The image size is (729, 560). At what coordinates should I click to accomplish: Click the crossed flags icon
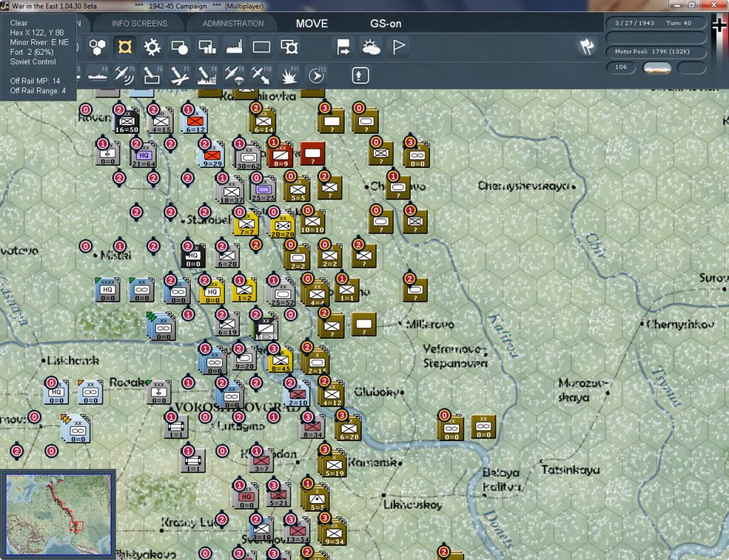[587, 46]
